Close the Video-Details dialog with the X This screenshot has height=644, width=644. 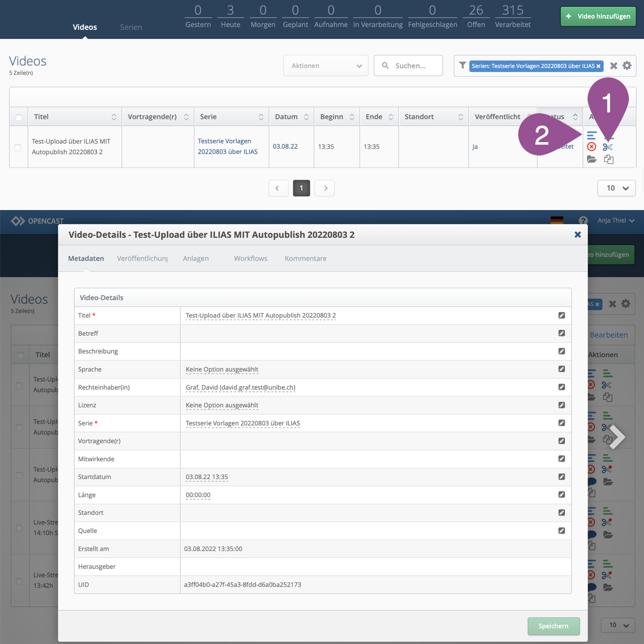[577, 235]
